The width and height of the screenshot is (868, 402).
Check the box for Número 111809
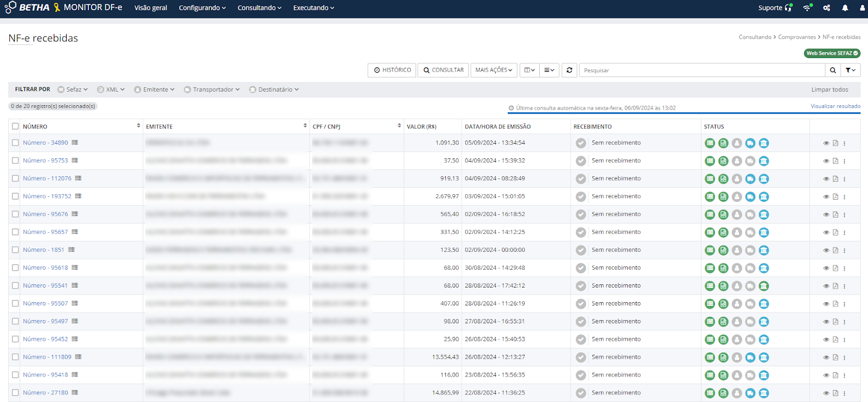[15, 357]
